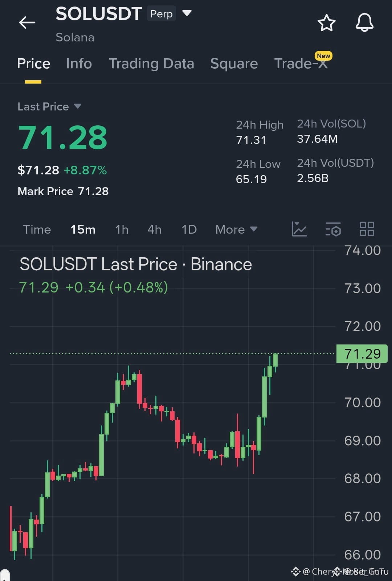Tap the Perp contract type badge

pyautogui.click(x=161, y=14)
